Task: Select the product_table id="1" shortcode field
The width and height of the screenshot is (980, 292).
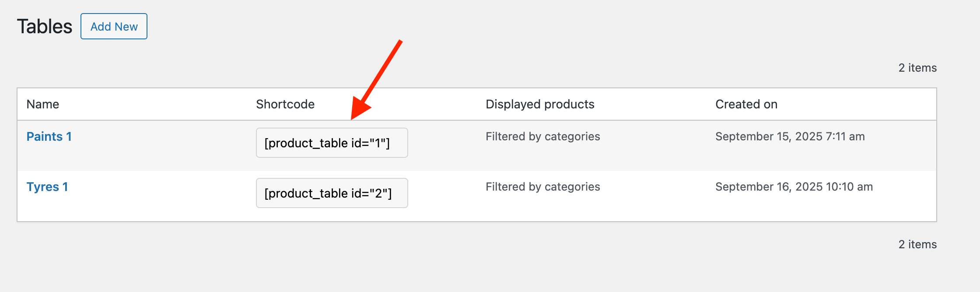Action: point(332,143)
